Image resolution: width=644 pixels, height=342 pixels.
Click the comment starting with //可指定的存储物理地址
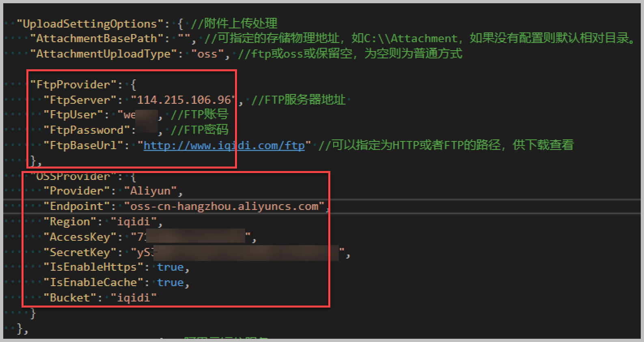coord(420,38)
